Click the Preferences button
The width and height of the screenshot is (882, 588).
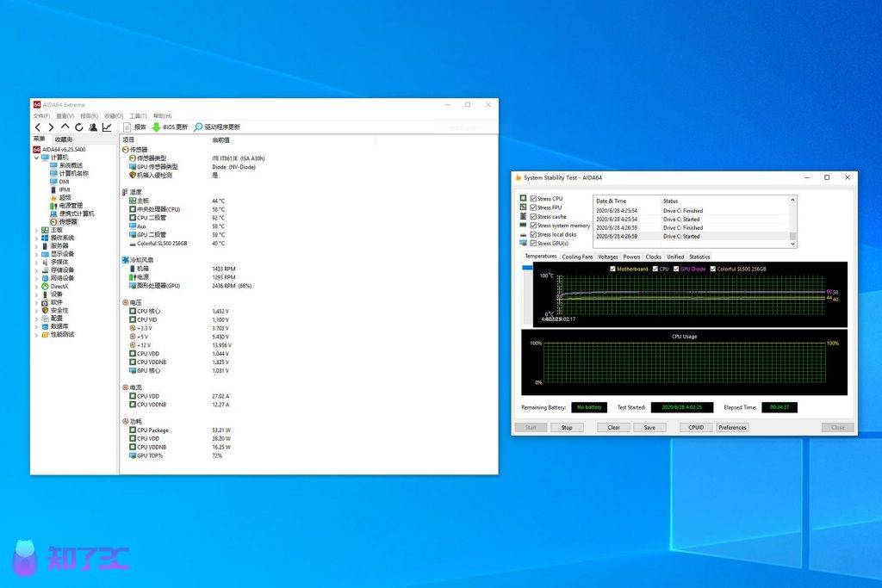point(732,428)
